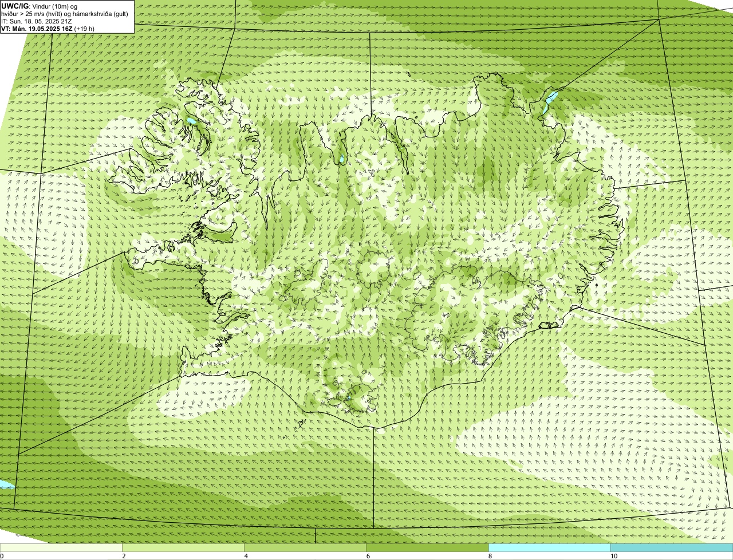Click the "IT: Sun. 18. 05. 2025 21Z" line
The image size is (733, 560).
(37, 21)
